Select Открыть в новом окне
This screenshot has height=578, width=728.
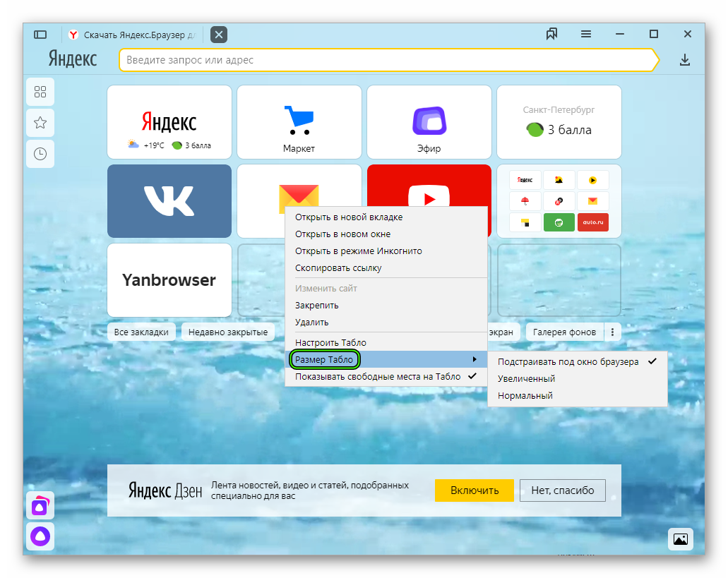point(386,234)
